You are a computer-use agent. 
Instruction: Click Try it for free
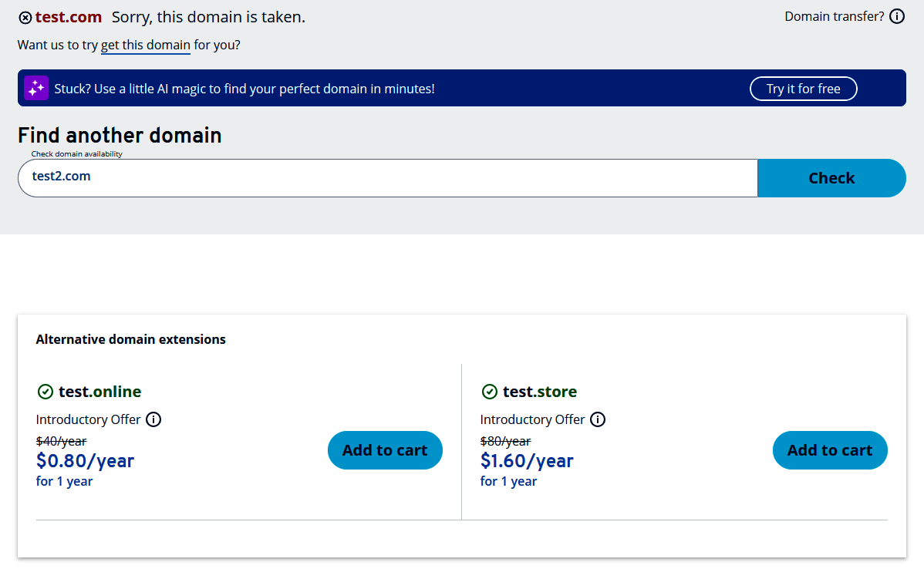point(803,88)
